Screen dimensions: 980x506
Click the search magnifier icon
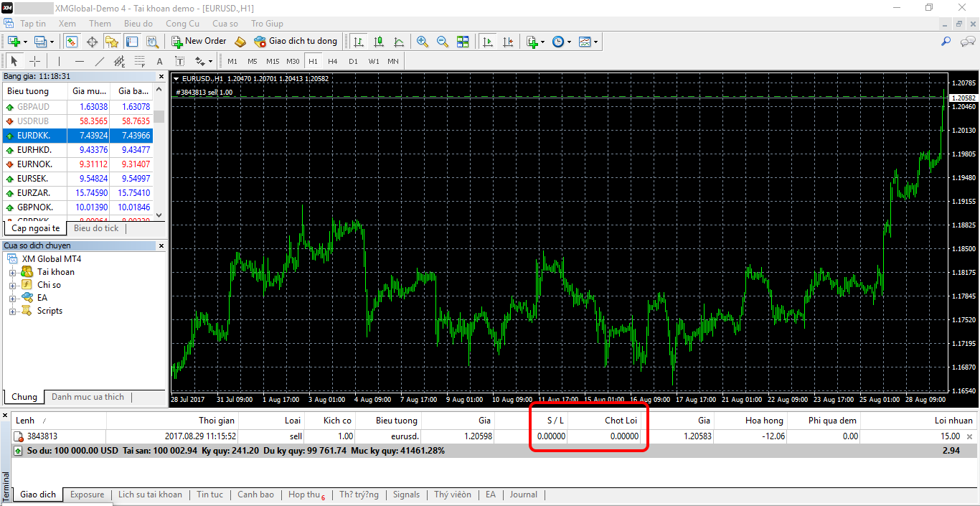coord(946,42)
